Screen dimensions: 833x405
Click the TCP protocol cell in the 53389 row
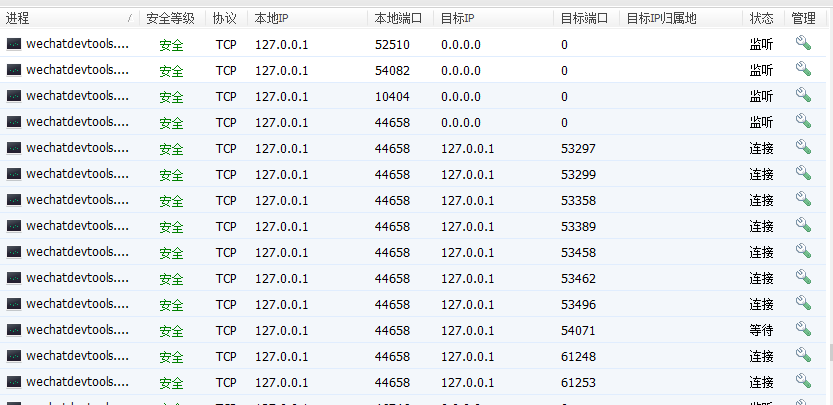point(226,227)
